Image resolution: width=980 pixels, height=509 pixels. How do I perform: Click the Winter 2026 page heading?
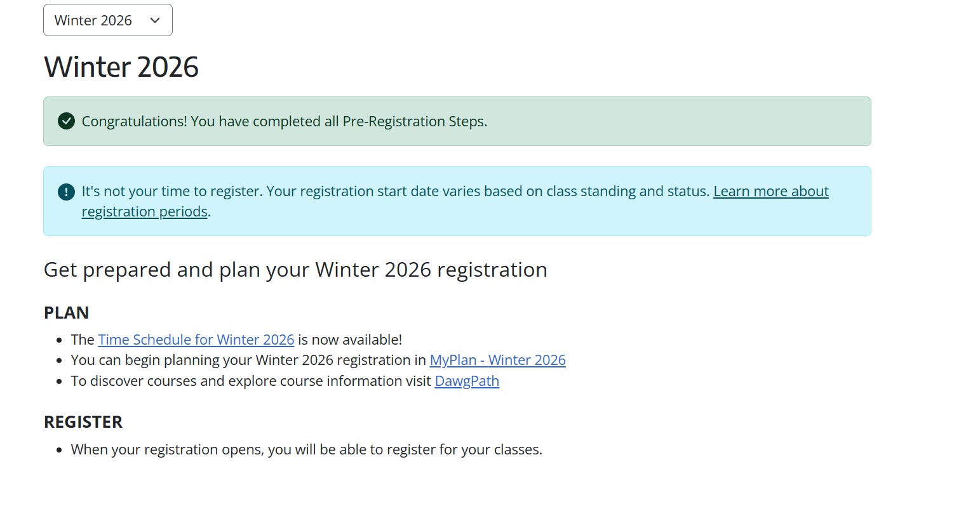[121, 66]
